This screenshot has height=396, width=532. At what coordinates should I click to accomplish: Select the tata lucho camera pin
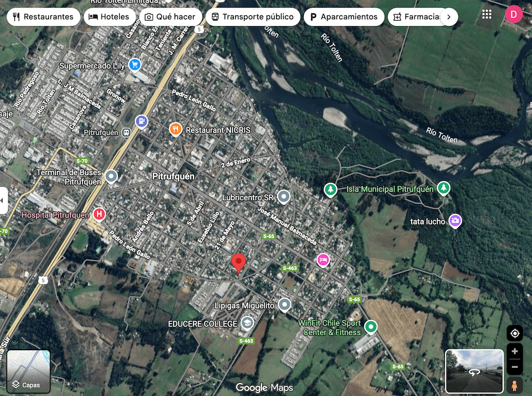click(x=455, y=221)
